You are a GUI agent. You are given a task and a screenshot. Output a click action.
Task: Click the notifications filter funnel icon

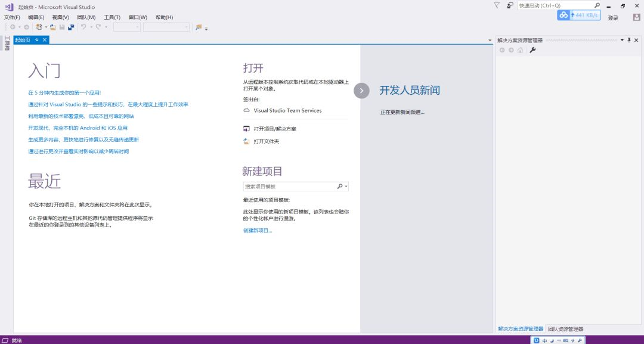pyautogui.click(x=497, y=5)
